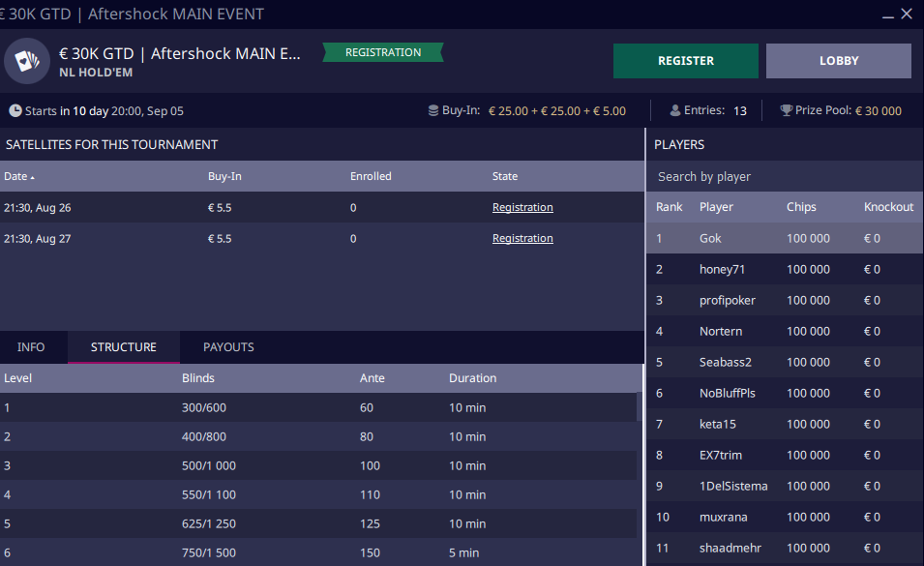
Task: Close the tournament window
Action: click(x=907, y=15)
